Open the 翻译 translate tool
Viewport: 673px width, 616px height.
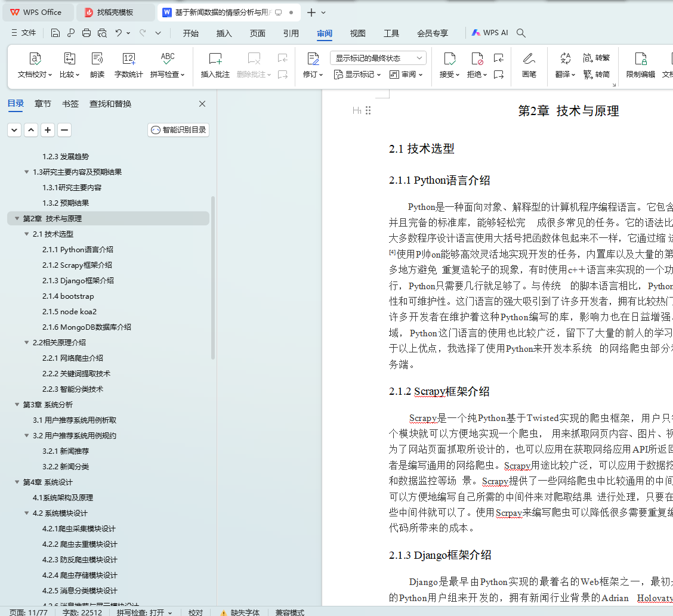pyautogui.click(x=565, y=65)
